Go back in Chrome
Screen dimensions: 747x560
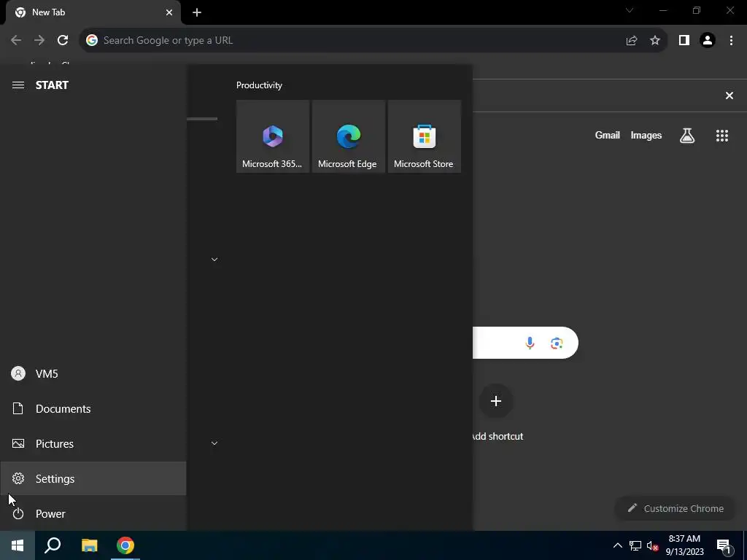tap(16, 41)
